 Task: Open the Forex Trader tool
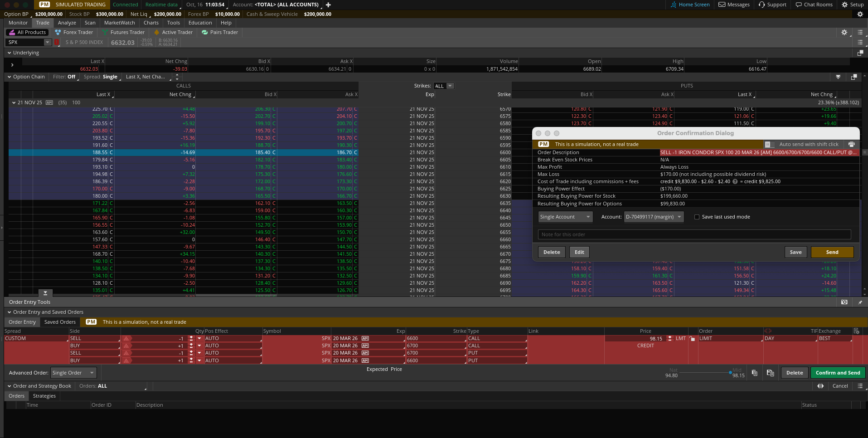pyautogui.click(x=74, y=32)
